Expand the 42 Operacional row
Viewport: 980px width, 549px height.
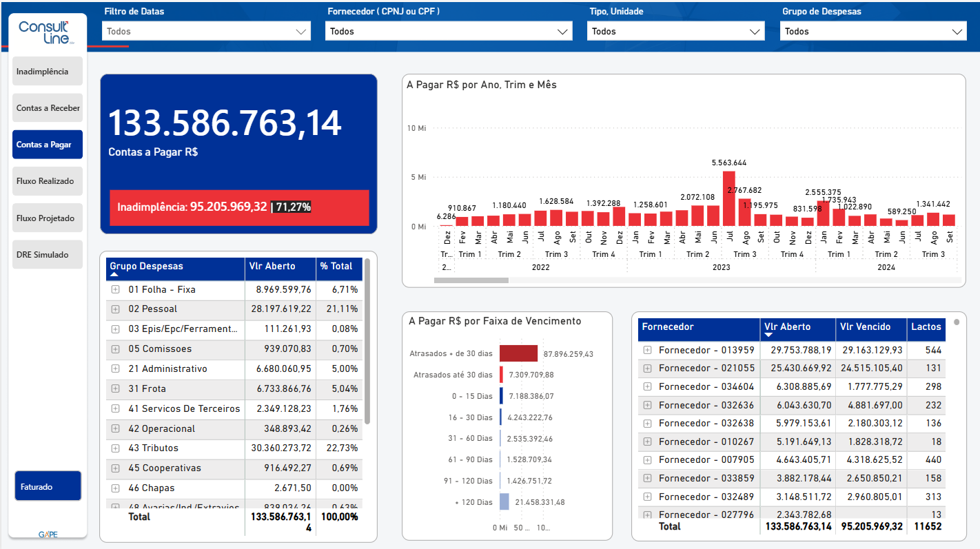[x=116, y=429]
